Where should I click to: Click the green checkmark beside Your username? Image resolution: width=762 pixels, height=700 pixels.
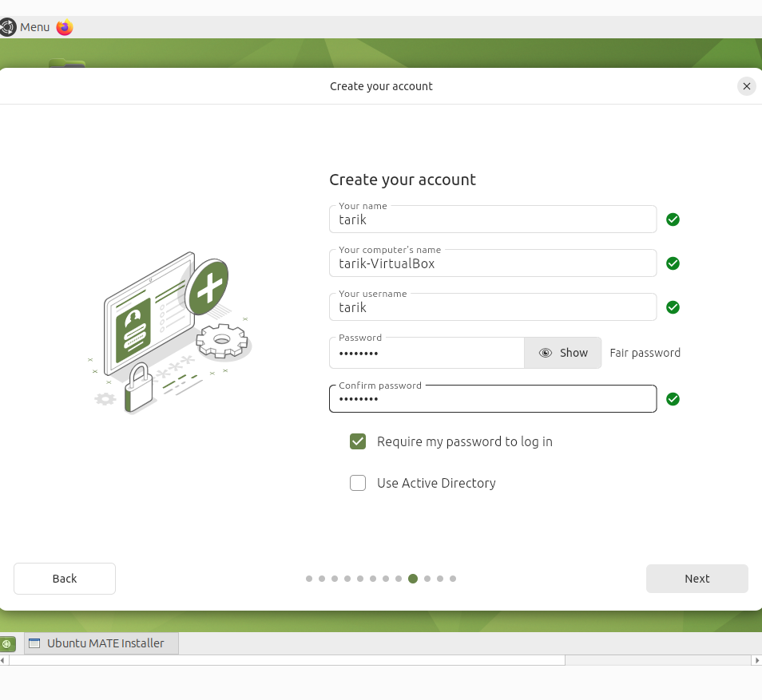[673, 307]
